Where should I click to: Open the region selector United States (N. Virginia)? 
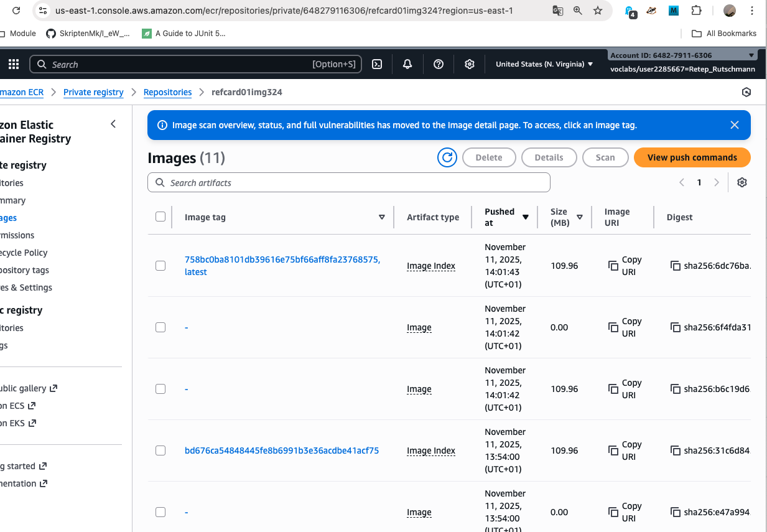click(544, 64)
